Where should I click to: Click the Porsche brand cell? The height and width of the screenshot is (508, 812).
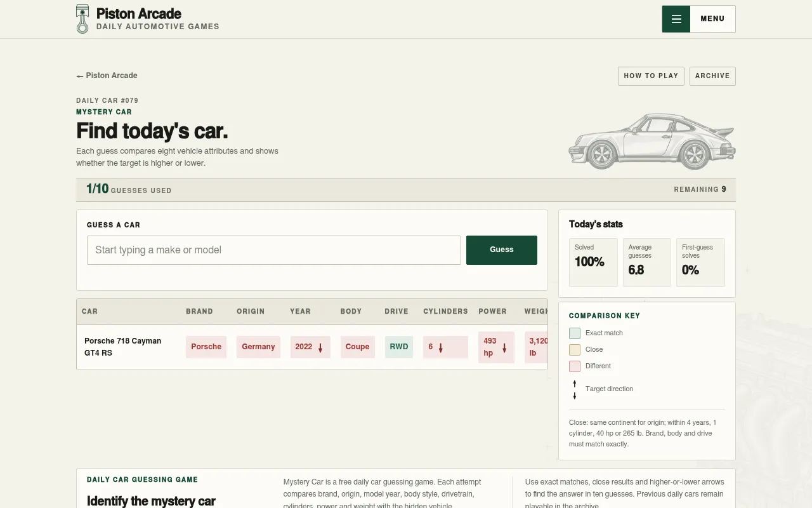(206, 347)
